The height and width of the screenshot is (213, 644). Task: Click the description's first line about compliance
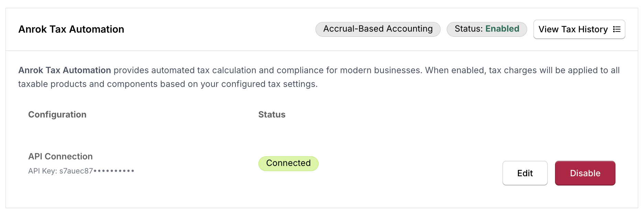pyautogui.click(x=344, y=70)
